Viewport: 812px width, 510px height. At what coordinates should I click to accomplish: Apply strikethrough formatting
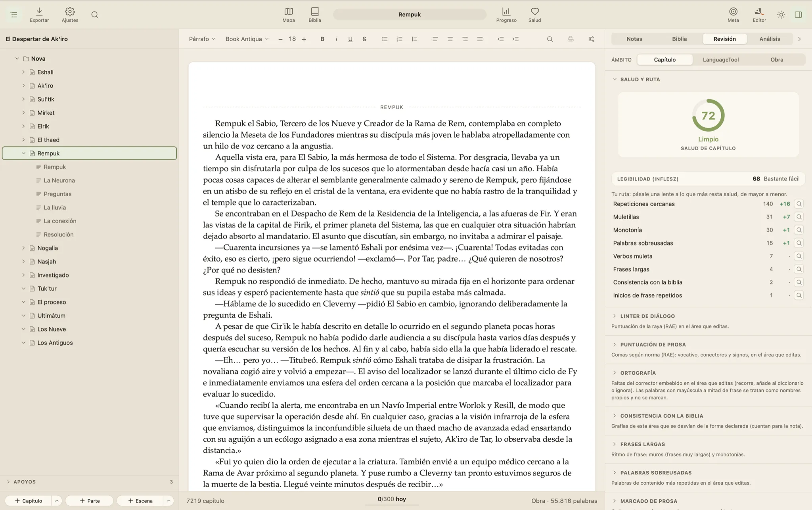364,39
